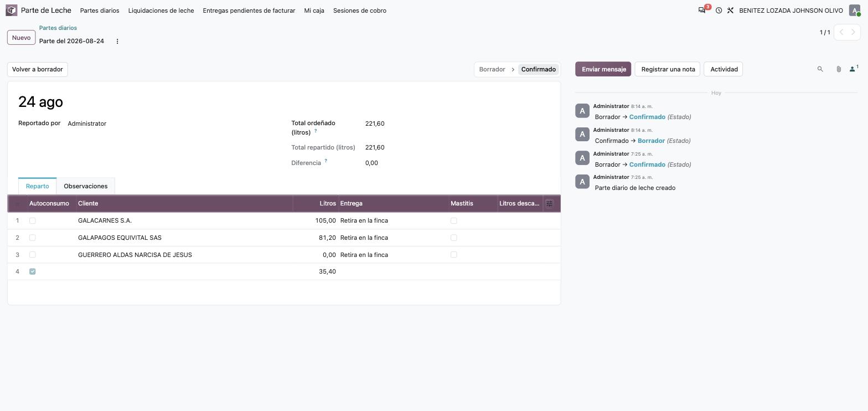Toggle Autoconsumo for GALAPAGOS EQUIVITAL SAS
The height and width of the screenshot is (411, 868).
tap(32, 238)
